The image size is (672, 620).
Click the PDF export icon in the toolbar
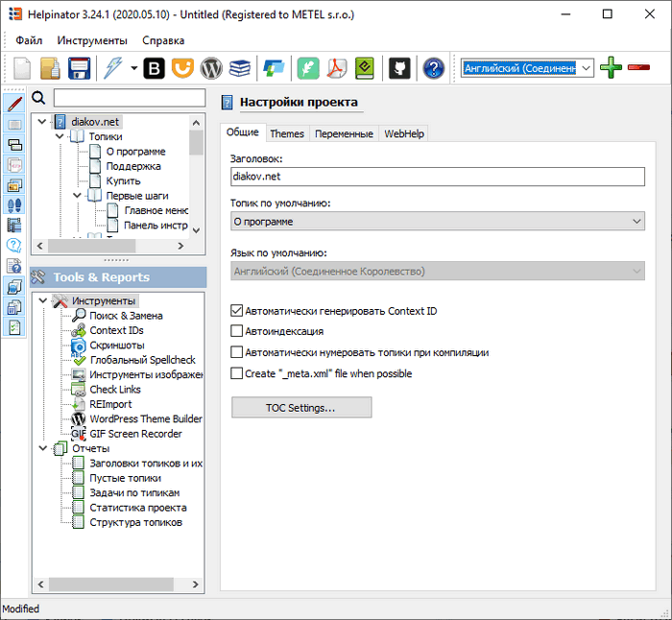(x=337, y=68)
